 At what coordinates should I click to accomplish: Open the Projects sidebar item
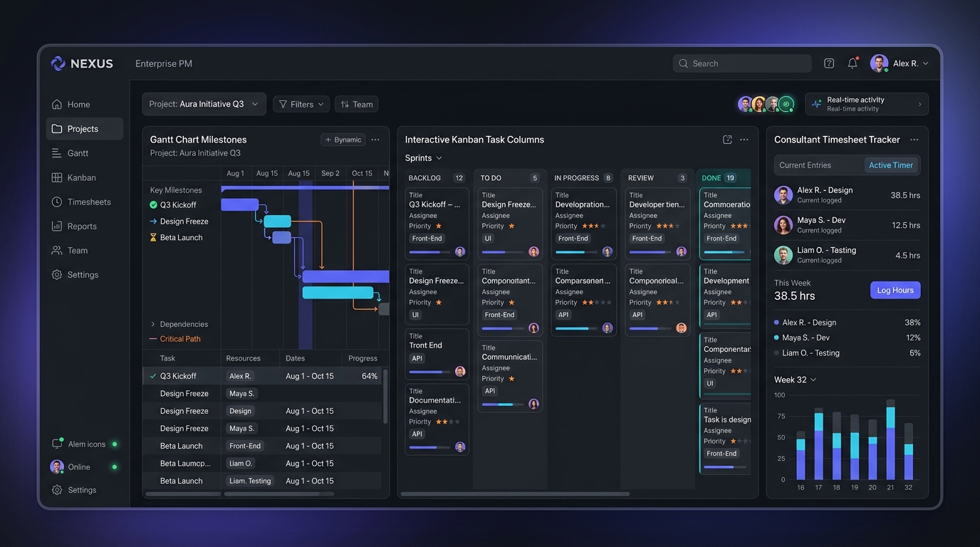[85, 129]
